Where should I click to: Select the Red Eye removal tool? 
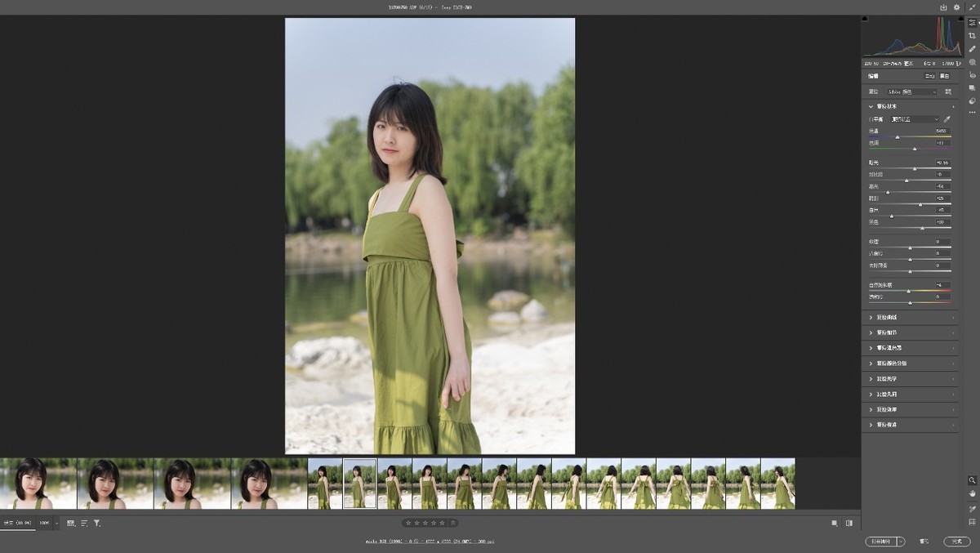[x=972, y=75]
